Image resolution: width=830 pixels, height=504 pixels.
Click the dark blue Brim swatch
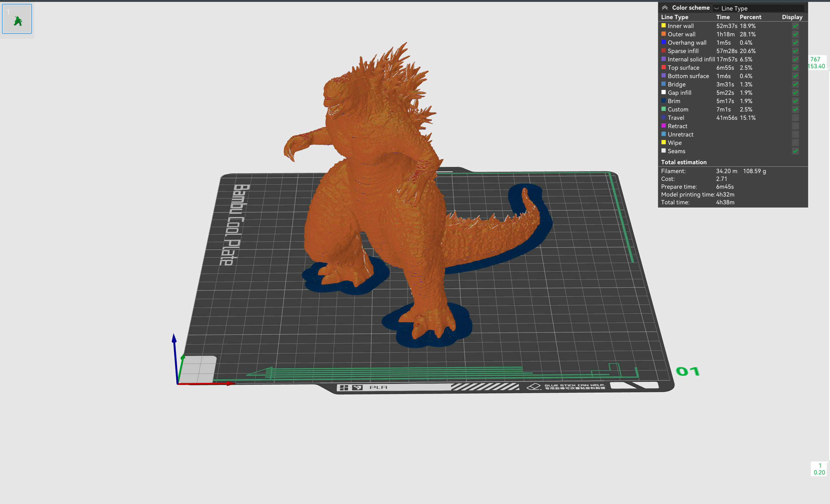pyautogui.click(x=663, y=100)
